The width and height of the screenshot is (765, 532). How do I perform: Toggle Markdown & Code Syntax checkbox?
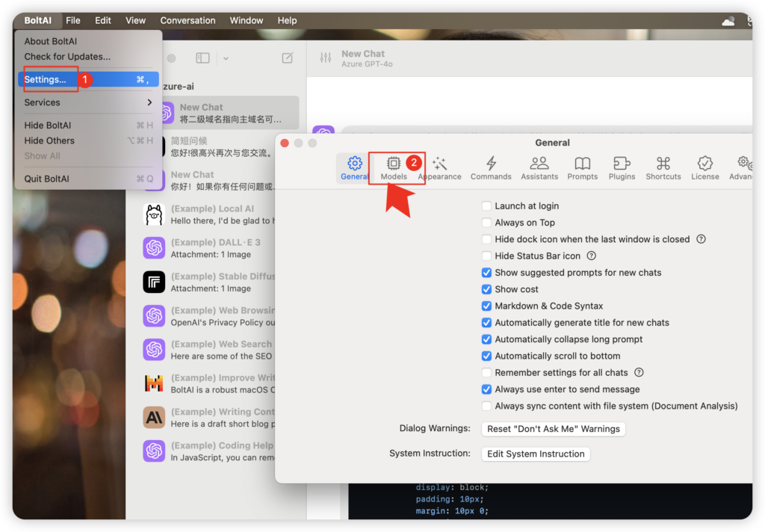[486, 306]
